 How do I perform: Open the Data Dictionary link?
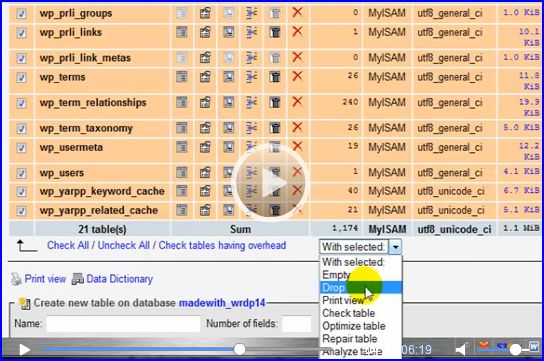[x=119, y=279]
